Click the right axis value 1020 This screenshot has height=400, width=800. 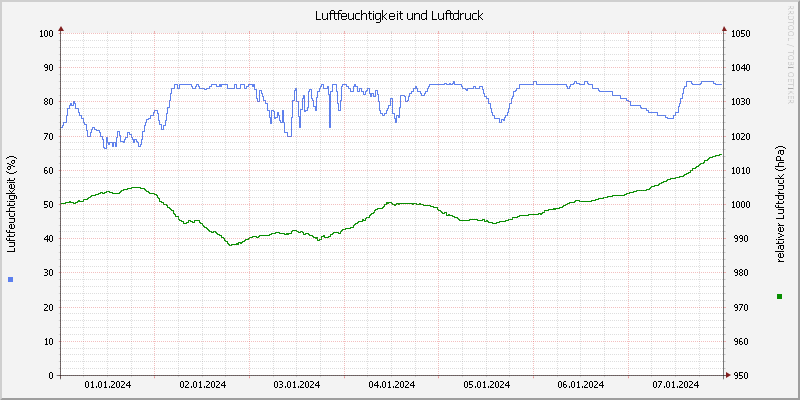pyautogui.click(x=740, y=136)
